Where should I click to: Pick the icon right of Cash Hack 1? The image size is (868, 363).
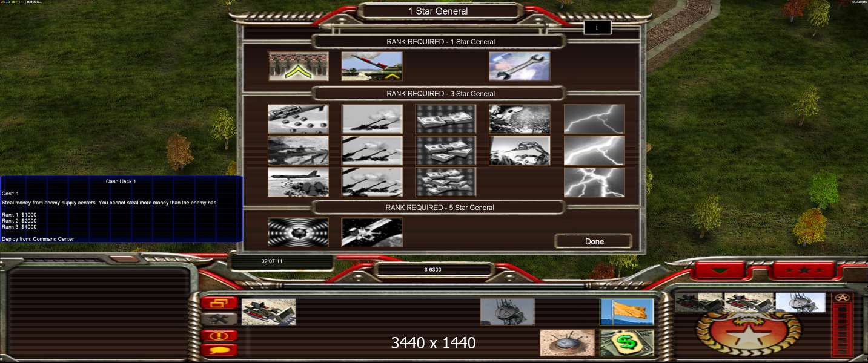tap(520, 119)
